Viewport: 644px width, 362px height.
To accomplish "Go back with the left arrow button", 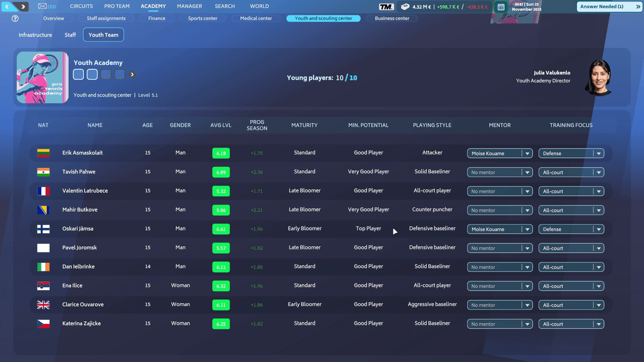I will click(8, 6).
